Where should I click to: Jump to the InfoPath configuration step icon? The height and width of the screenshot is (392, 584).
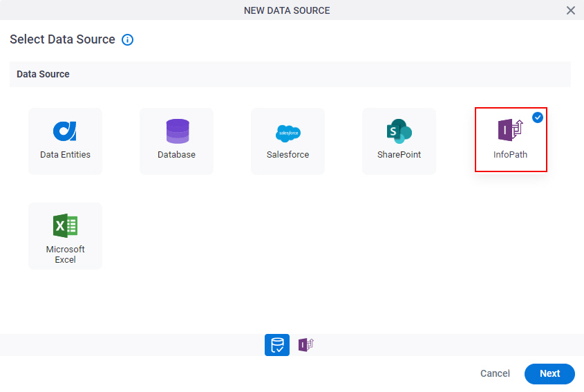point(305,345)
